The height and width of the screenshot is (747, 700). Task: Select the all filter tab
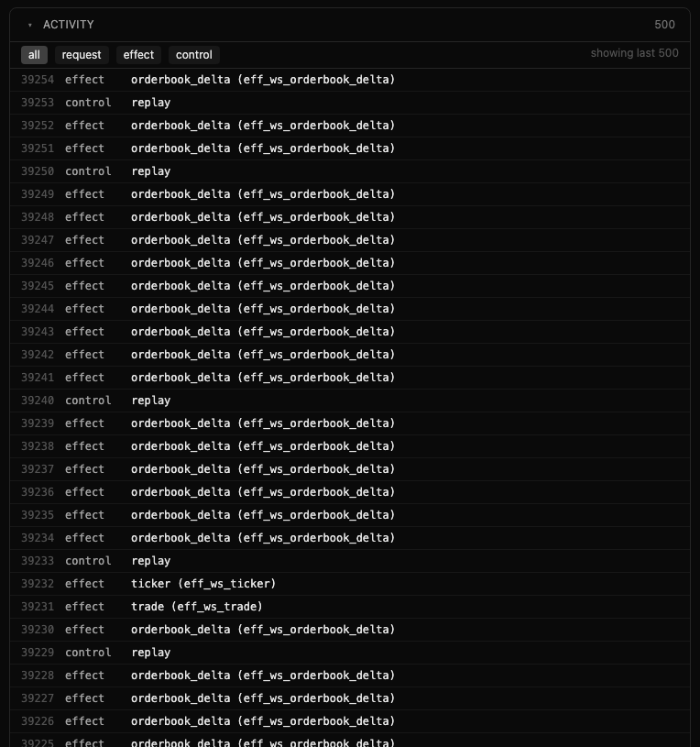34,55
